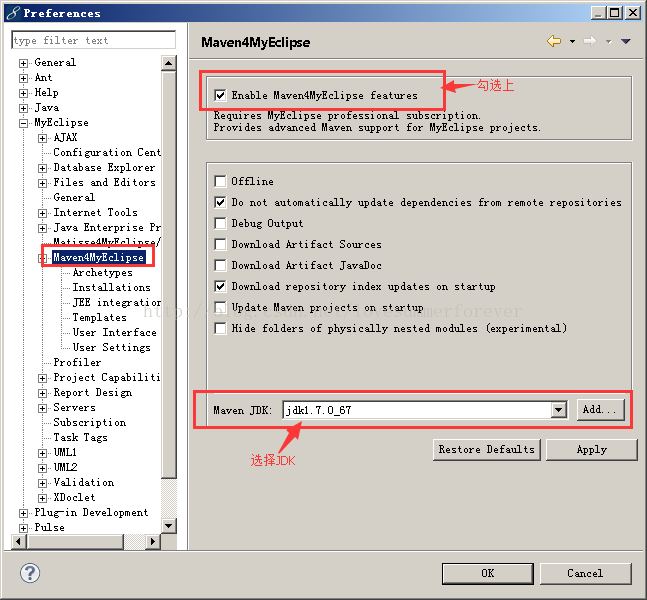Expand the Database Explorer node
Viewport: 647px width, 600px height.
[x=43, y=168]
